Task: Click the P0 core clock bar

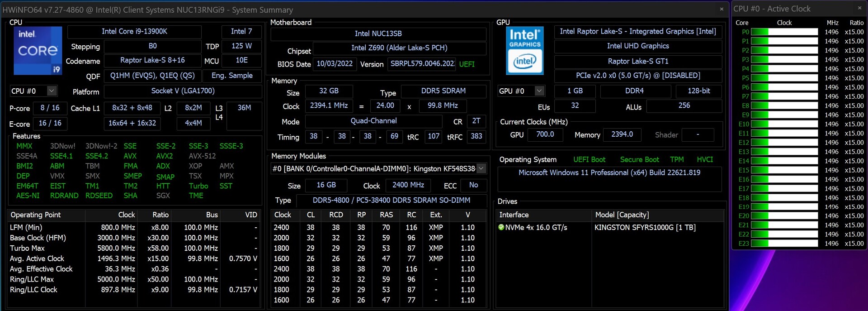Action: point(784,32)
